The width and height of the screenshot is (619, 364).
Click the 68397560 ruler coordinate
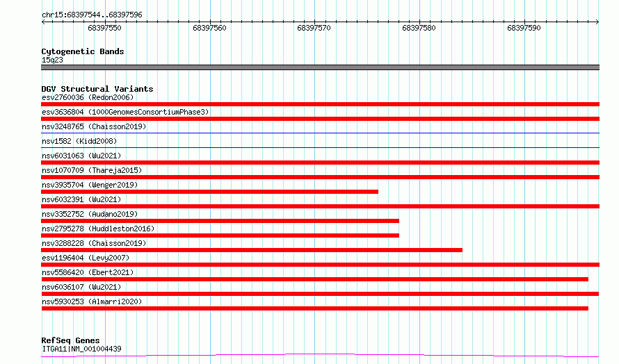click(x=209, y=28)
